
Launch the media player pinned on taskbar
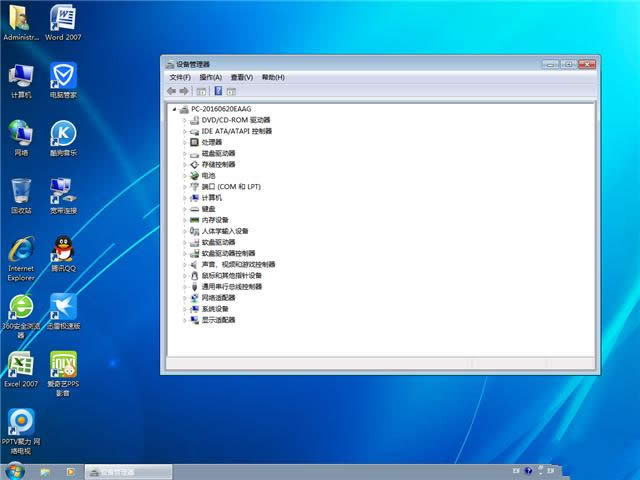coord(71,472)
